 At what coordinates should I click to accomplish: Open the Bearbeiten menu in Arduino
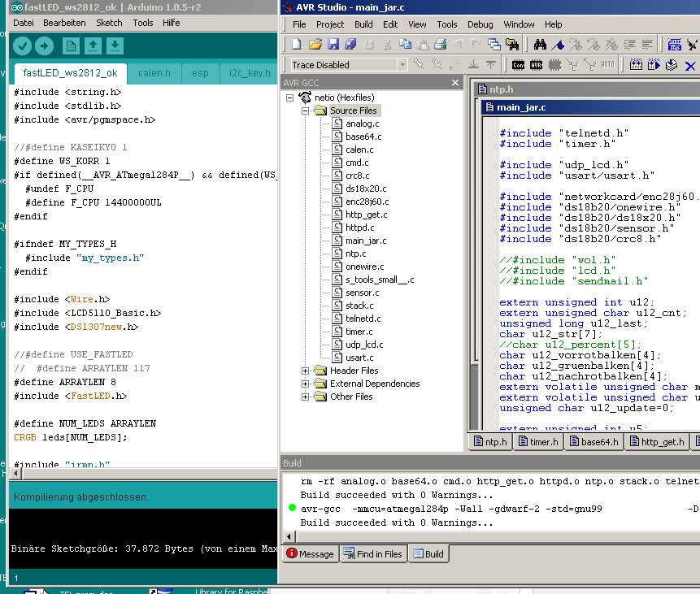pyautogui.click(x=64, y=23)
